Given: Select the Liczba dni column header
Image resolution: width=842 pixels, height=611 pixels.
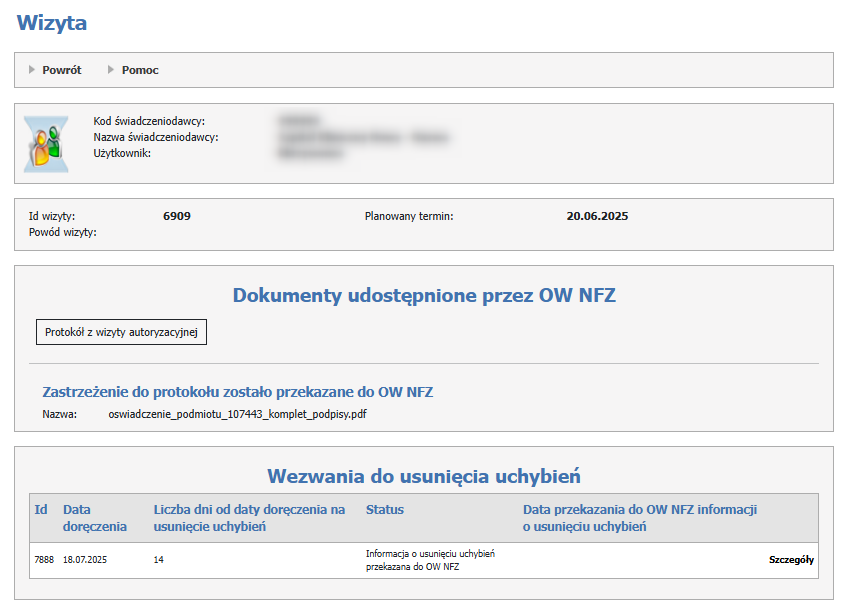Looking at the screenshot, I should (x=249, y=518).
